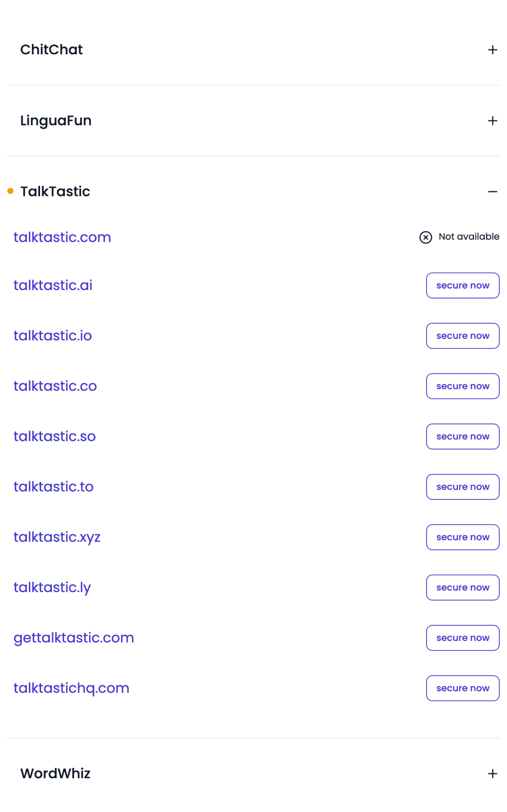Expand the ChitChat name section

tap(492, 50)
